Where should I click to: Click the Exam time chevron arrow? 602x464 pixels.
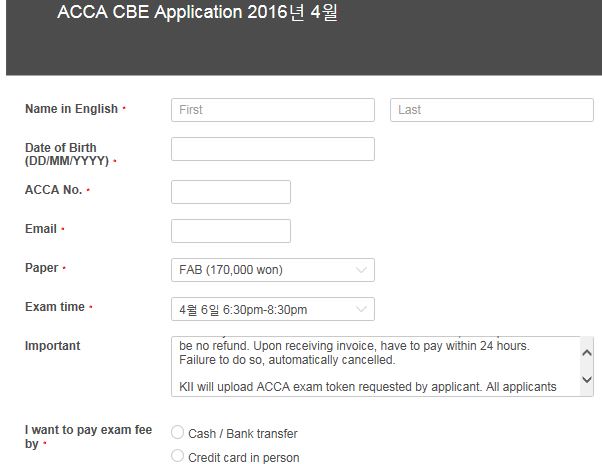coord(361,309)
